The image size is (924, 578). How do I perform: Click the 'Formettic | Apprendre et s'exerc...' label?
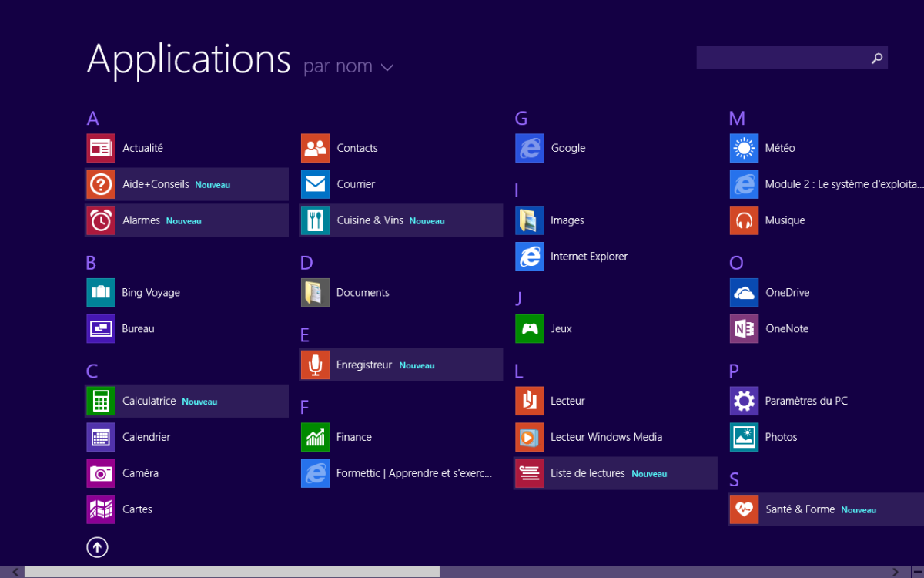(414, 474)
